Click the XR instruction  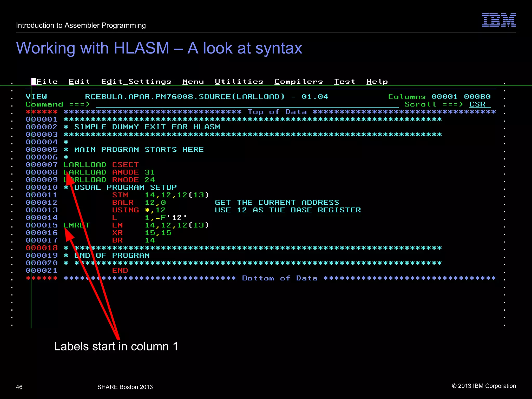point(117,233)
